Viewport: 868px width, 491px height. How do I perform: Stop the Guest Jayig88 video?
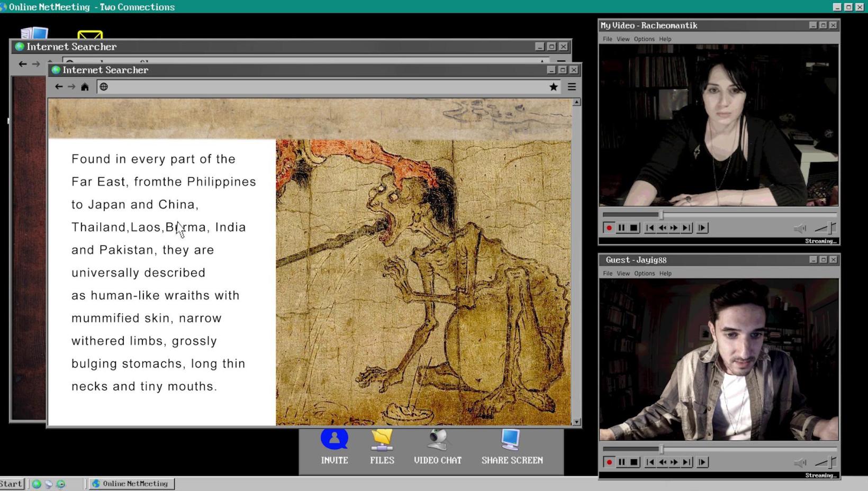634,462
